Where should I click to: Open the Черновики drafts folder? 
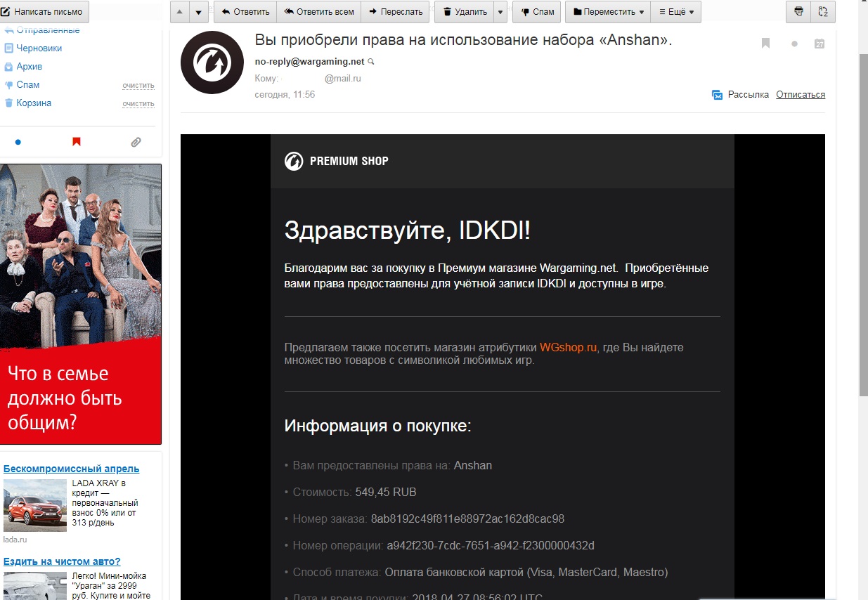pyautogui.click(x=39, y=48)
